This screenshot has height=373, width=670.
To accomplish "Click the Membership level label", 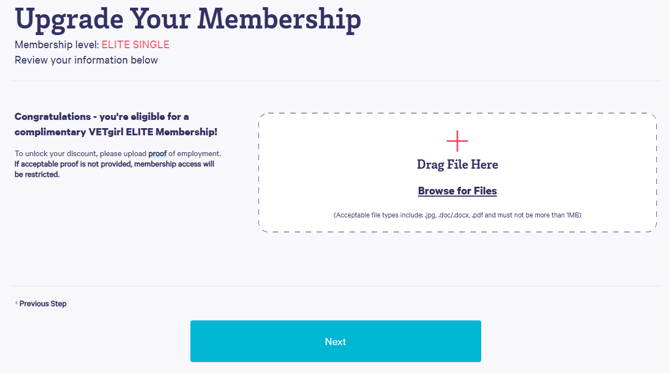I will (57, 45).
